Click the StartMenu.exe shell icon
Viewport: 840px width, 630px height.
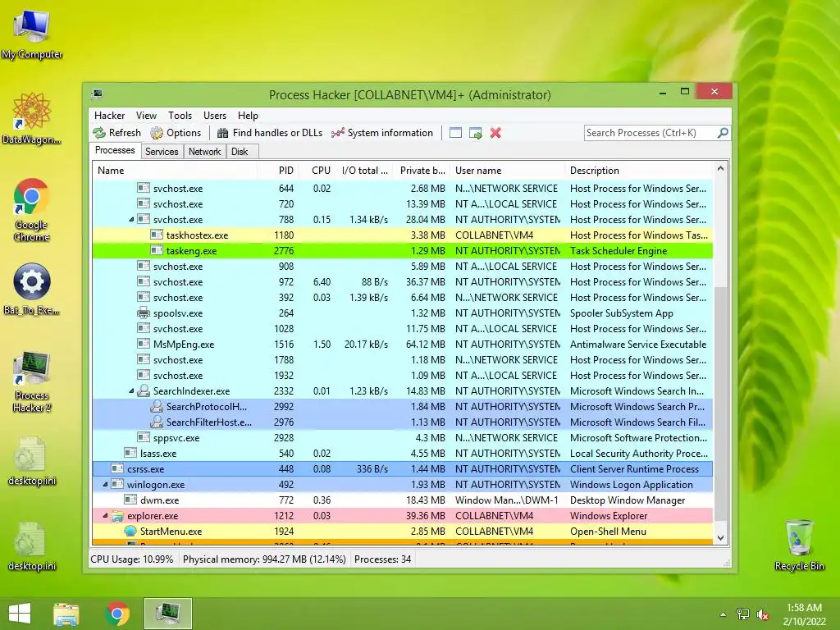pyautogui.click(x=130, y=532)
